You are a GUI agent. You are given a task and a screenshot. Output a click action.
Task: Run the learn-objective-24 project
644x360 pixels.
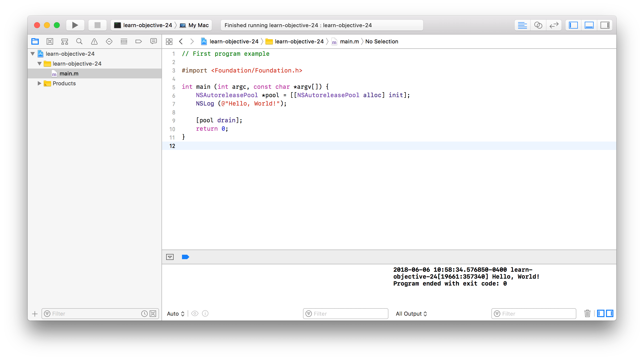75,25
